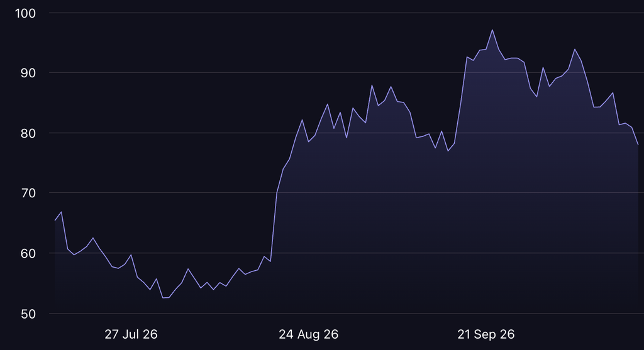
Task: Click the chart's highest peak near 97
Action: [x=492, y=30]
